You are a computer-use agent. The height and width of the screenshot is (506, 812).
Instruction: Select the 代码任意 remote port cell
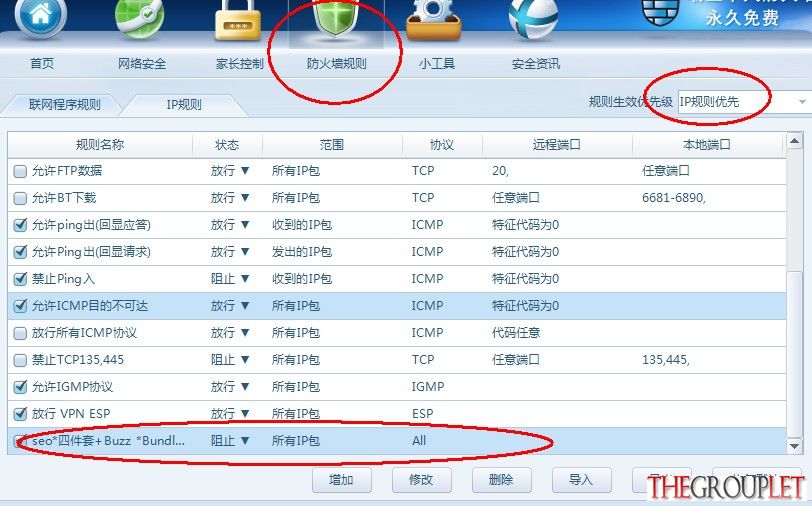tap(516, 332)
